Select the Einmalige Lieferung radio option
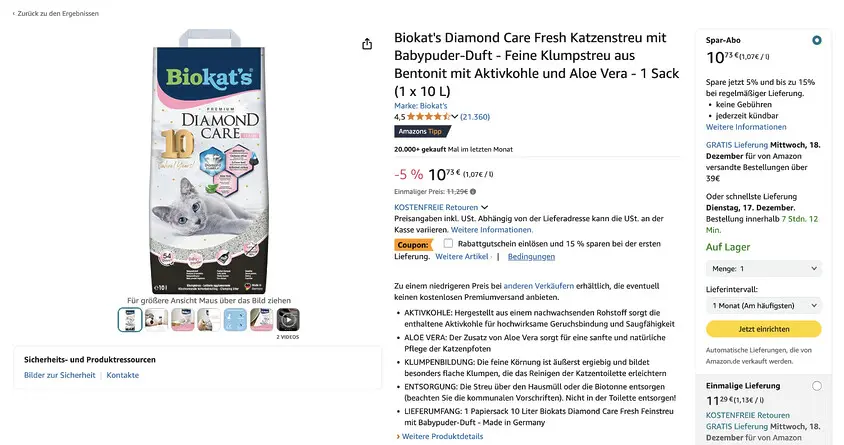The height and width of the screenshot is (445, 844). click(x=817, y=386)
